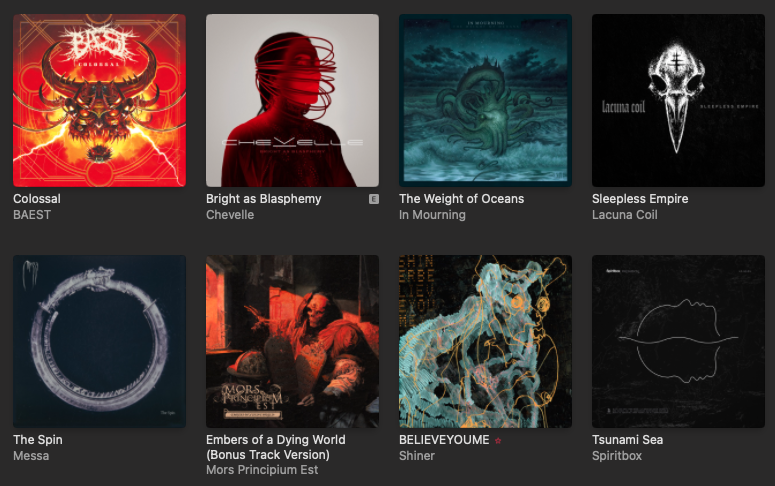Open the Sleepless Empire album cover
Image resolution: width=775 pixels, height=486 pixels.
(679, 100)
